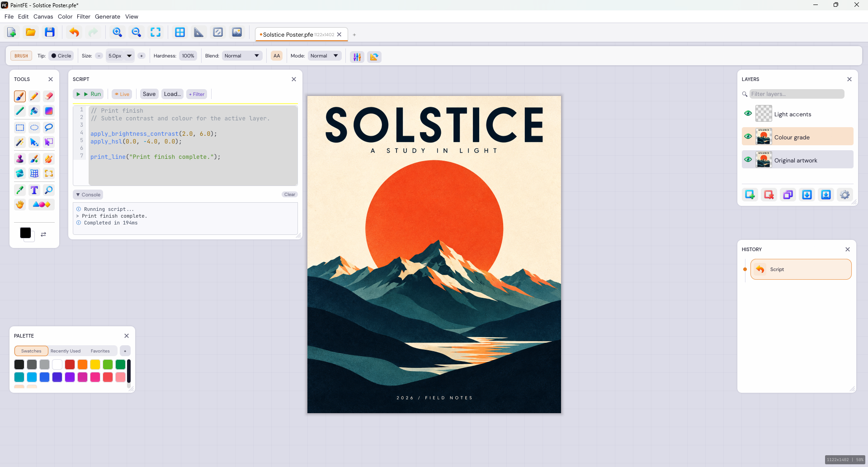Select the Shapes tool
The height and width of the screenshot is (467, 868).
[x=42, y=205]
